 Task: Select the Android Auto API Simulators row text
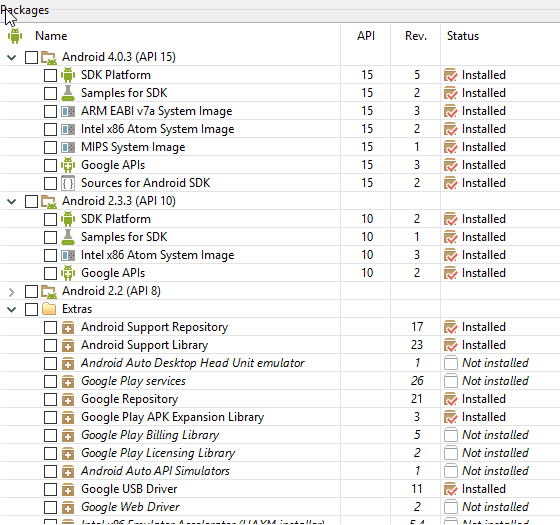click(x=155, y=471)
